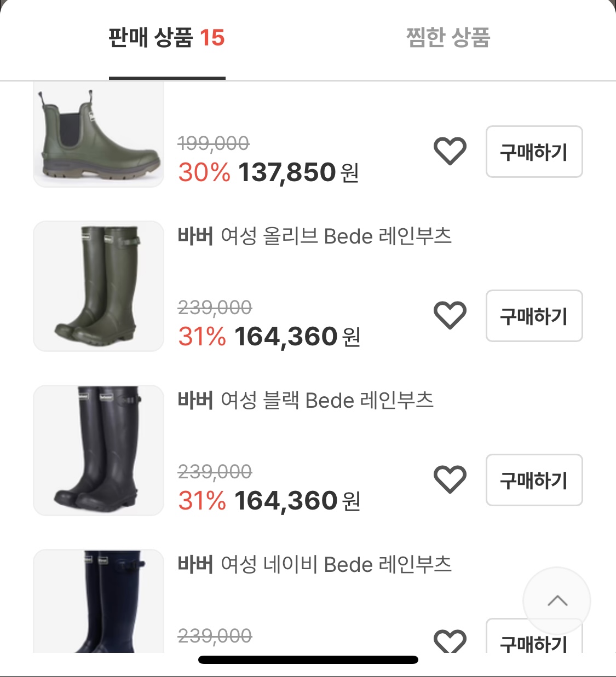
Task: Open product title 바버 여성 올리브 Bede 레인부츠
Action: (x=315, y=236)
